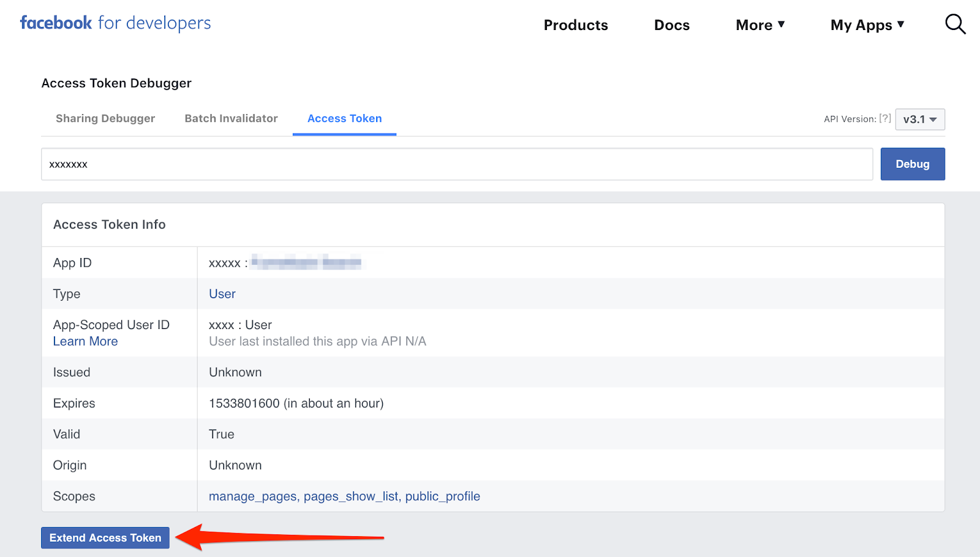
Task: Select the Issued row label
Action: point(72,373)
